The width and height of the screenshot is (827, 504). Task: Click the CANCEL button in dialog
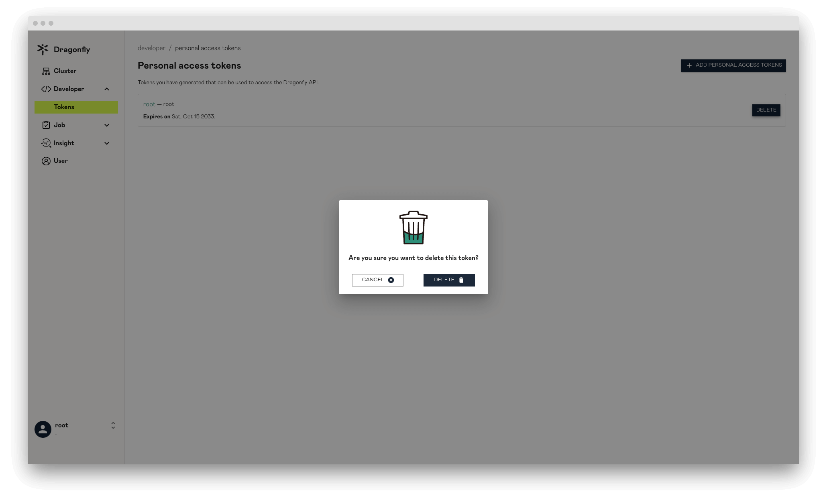(x=377, y=280)
